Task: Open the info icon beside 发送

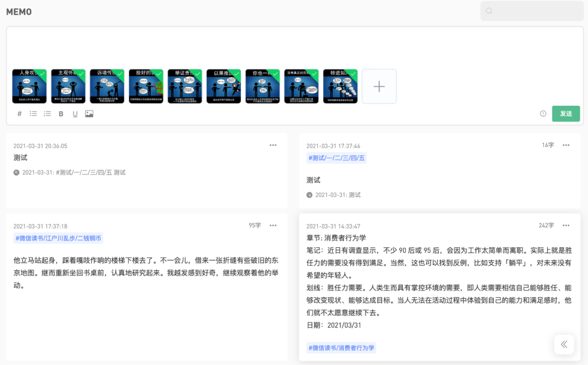Action: (543, 114)
